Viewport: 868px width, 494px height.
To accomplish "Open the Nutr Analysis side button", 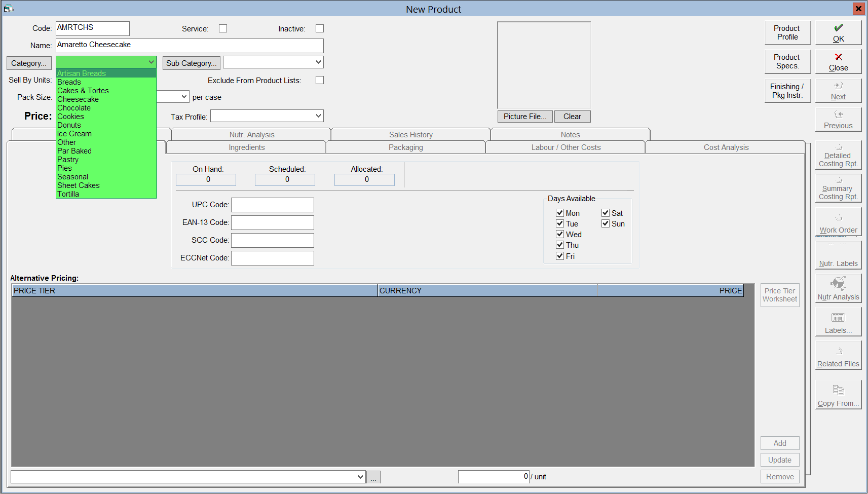I will (838, 289).
